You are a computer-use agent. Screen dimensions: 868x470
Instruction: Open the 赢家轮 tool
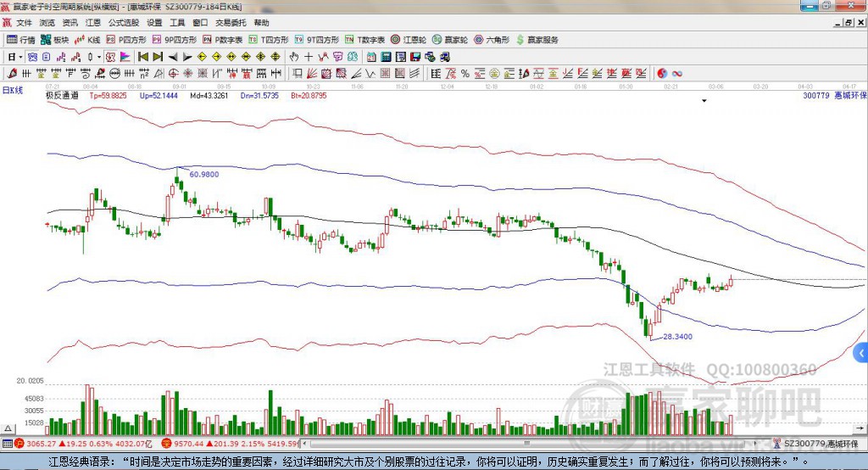pyautogui.click(x=450, y=40)
